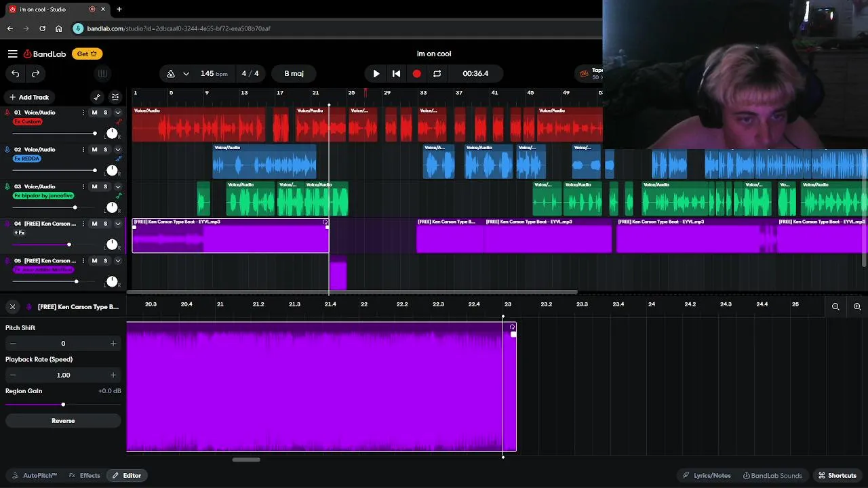The height and width of the screenshot is (488, 868).
Task: Mute track 03 Voice/Audio
Action: [x=94, y=187]
